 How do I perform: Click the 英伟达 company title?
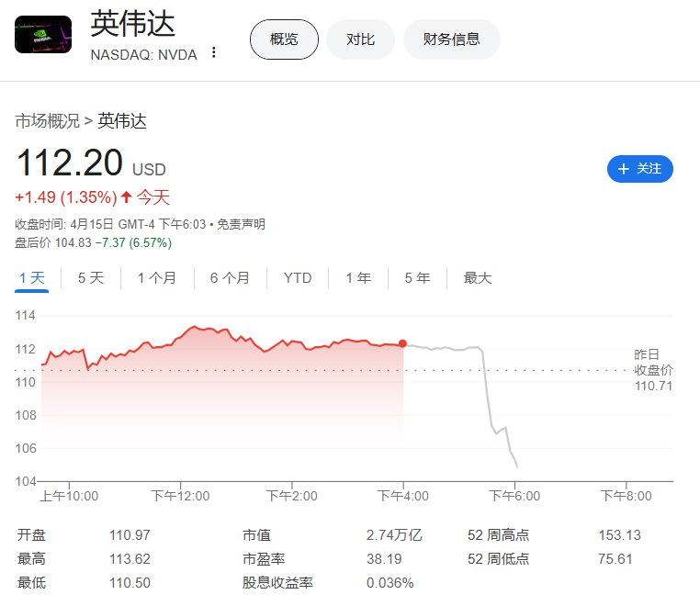click(x=132, y=24)
